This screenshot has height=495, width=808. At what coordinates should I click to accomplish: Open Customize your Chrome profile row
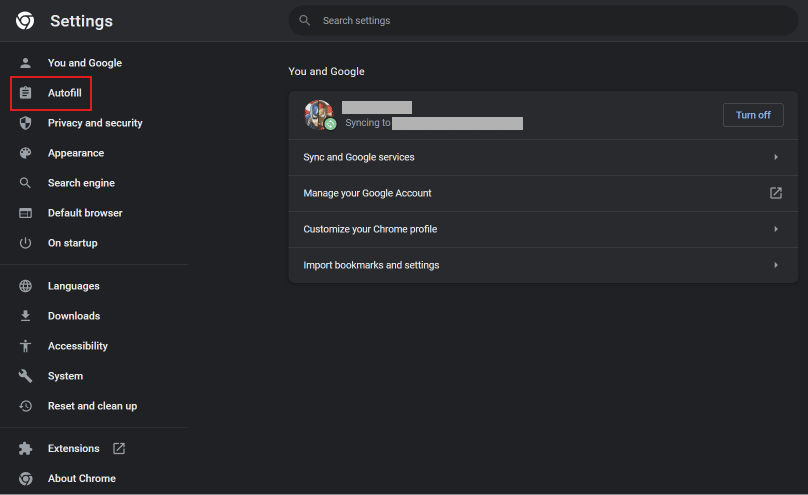[x=543, y=229]
